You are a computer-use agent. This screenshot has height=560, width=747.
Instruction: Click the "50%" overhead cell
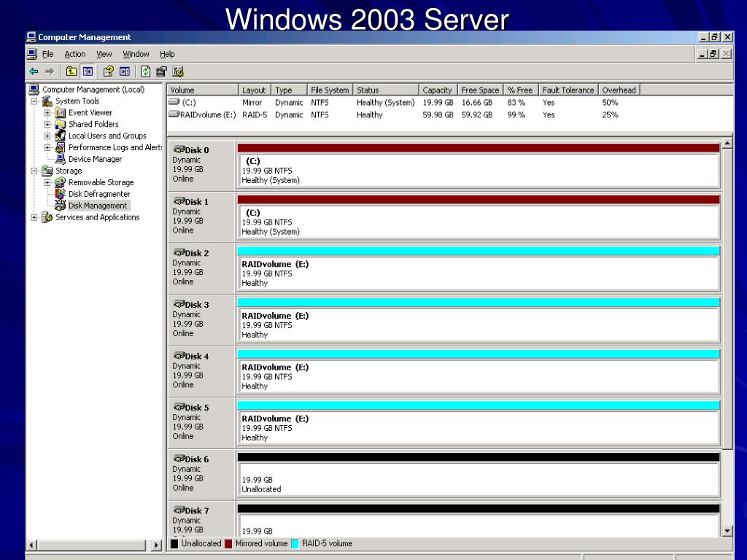[610, 102]
